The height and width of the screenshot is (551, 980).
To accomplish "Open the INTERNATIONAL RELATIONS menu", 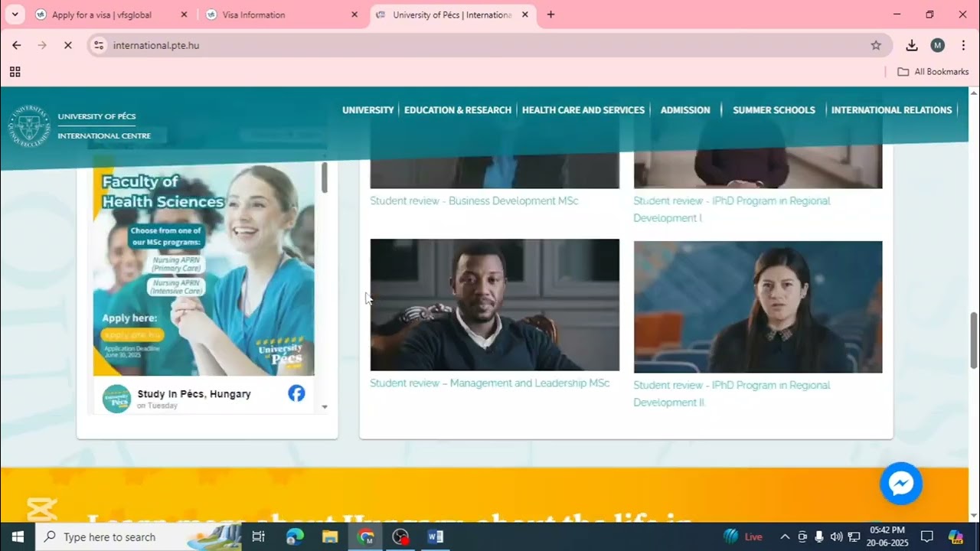I will tap(891, 110).
